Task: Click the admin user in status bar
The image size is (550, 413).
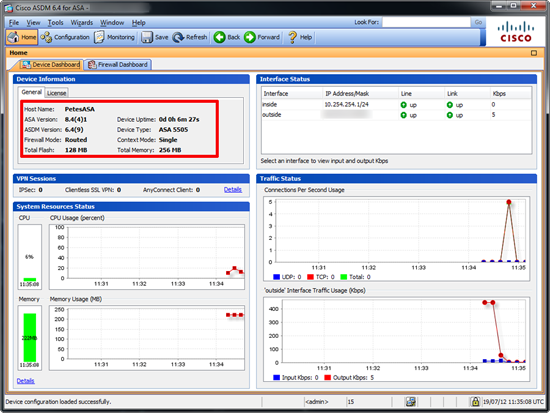Action: click(x=317, y=402)
